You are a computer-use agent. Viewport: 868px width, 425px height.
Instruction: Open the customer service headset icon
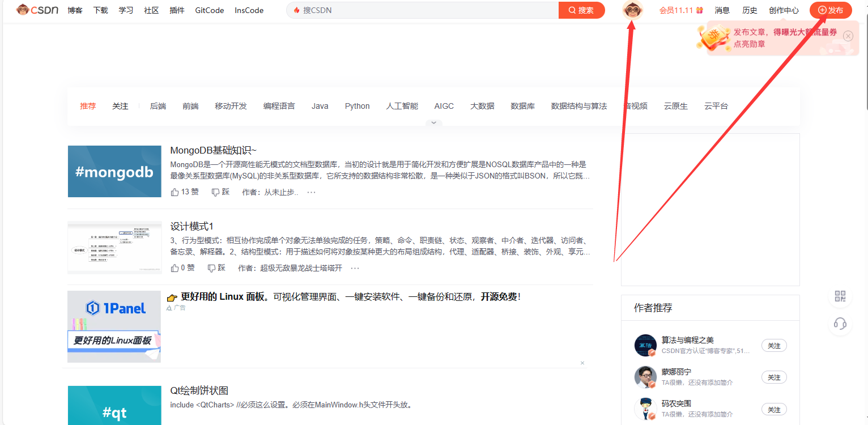point(840,324)
